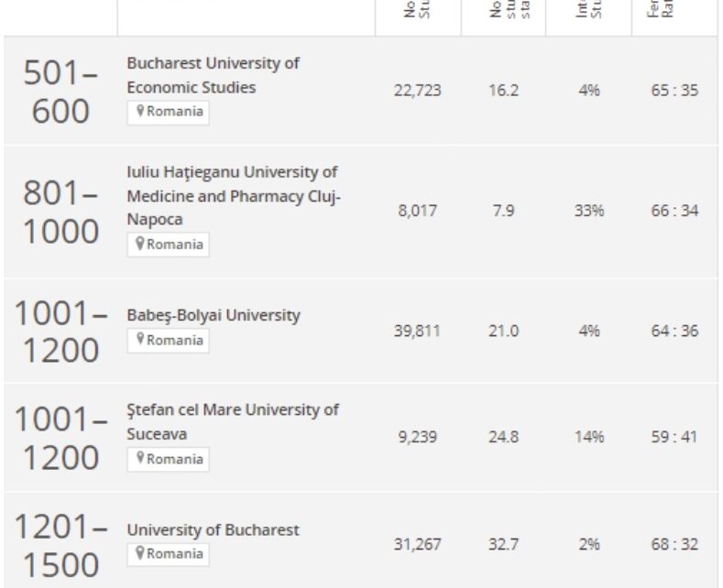The width and height of the screenshot is (723, 588).
Task: Open the Babeș-Bolyai University link
Action: pos(213,315)
